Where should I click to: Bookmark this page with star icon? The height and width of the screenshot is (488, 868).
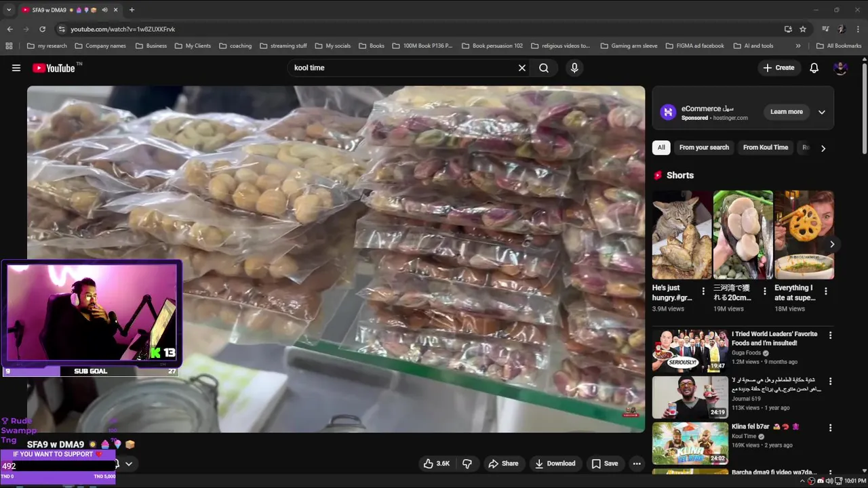coord(803,29)
